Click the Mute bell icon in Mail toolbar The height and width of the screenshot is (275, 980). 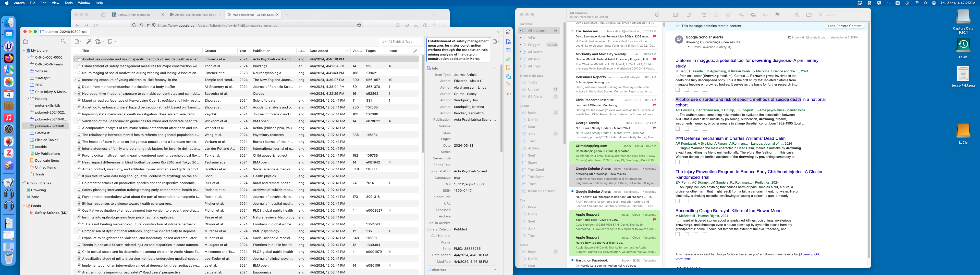tap(796, 15)
